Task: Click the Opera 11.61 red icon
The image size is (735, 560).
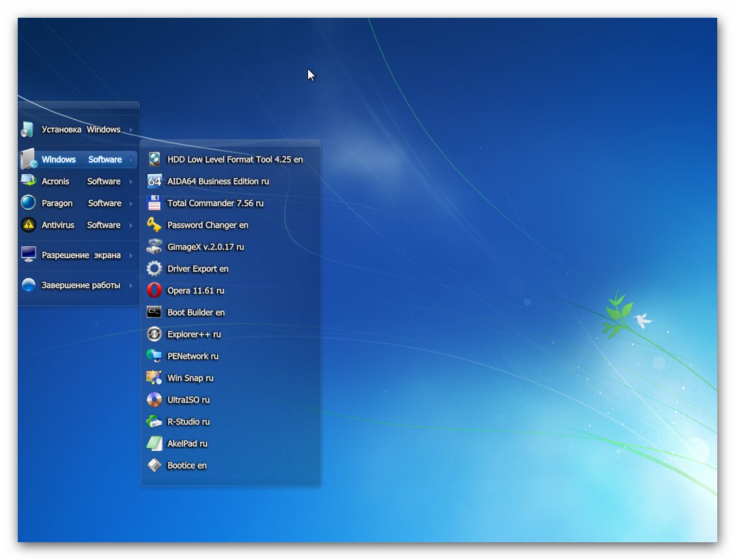Action: (x=155, y=290)
